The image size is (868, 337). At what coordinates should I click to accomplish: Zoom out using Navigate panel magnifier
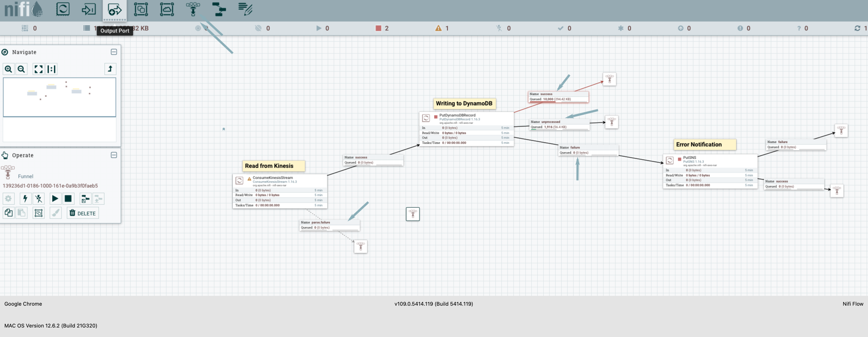click(x=21, y=69)
